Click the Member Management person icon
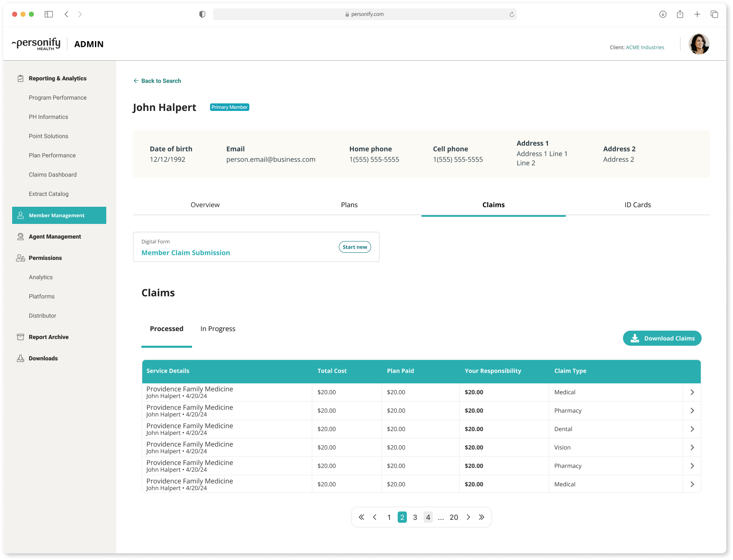 (21, 215)
